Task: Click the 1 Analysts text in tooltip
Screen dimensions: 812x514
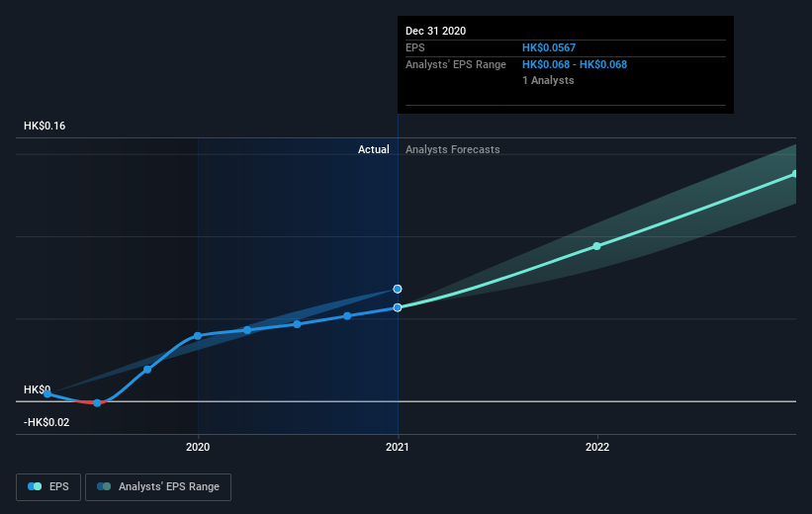Action: pos(548,80)
